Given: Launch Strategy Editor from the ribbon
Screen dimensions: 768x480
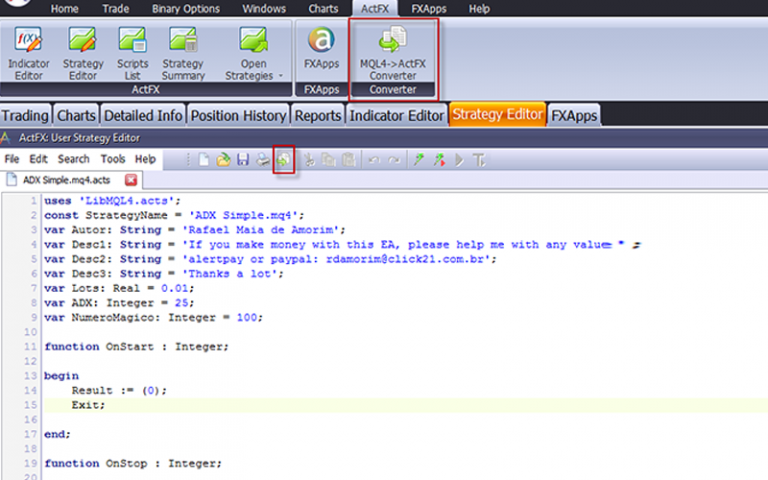Looking at the screenshot, I should tap(83, 53).
